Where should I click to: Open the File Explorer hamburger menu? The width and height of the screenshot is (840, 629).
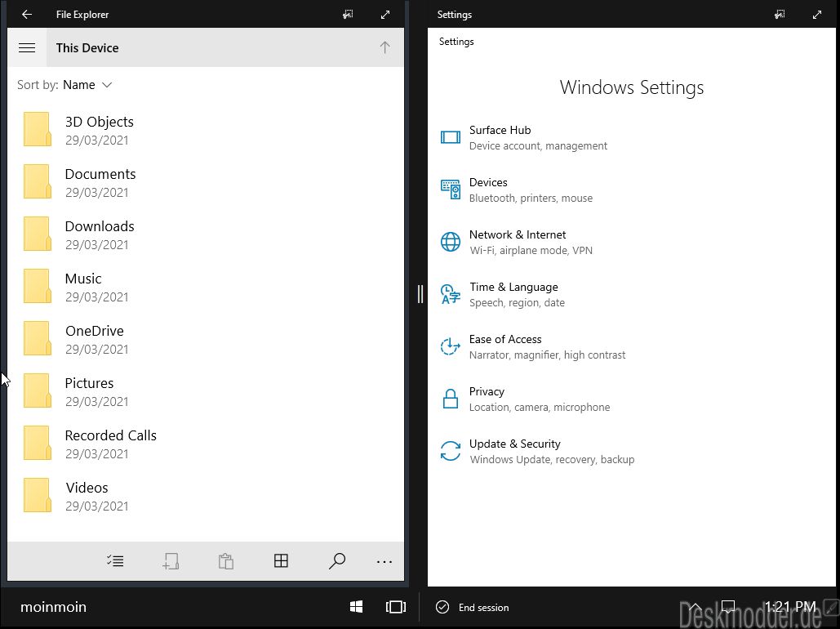pos(27,47)
